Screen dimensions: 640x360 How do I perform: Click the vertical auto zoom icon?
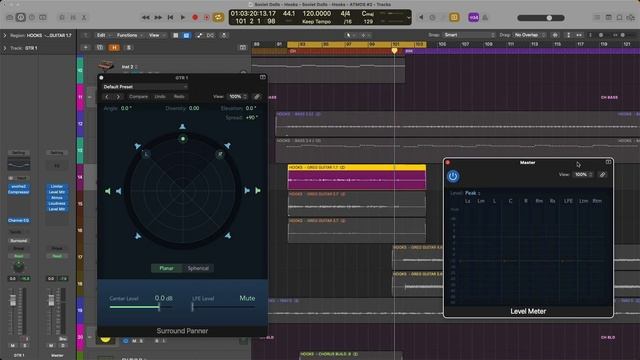click(x=569, y=36)
